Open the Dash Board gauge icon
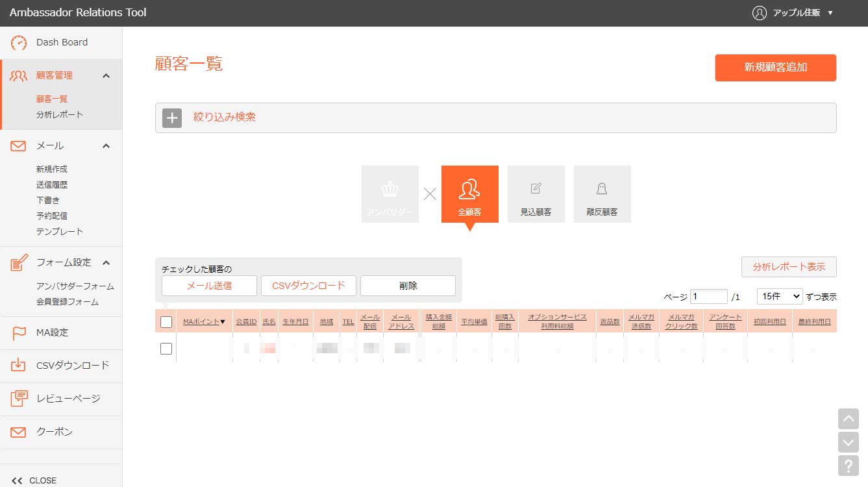The image size is (868, 487). click(19, 43)
